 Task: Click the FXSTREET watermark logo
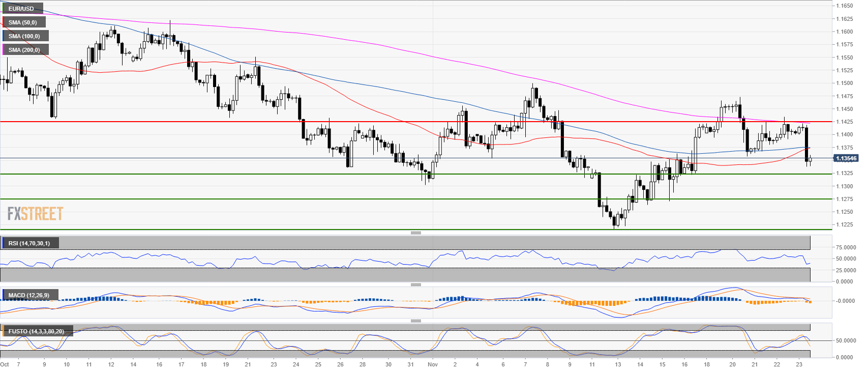36,214
